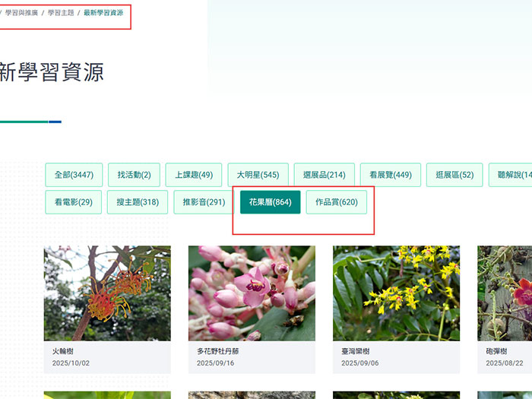Click the 火輪樹 title text

click(63, 351)
